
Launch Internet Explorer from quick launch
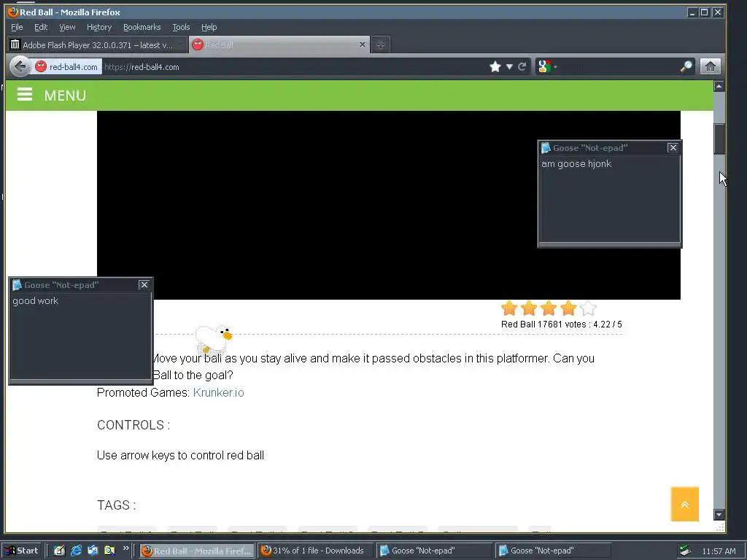pos(76,551)
